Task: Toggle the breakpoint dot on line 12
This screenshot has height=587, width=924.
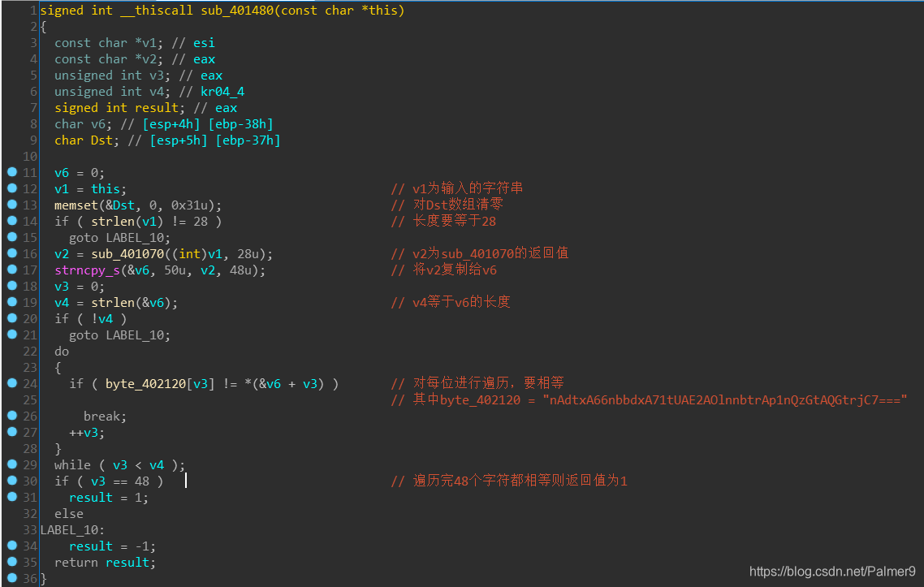Action: 12,188
